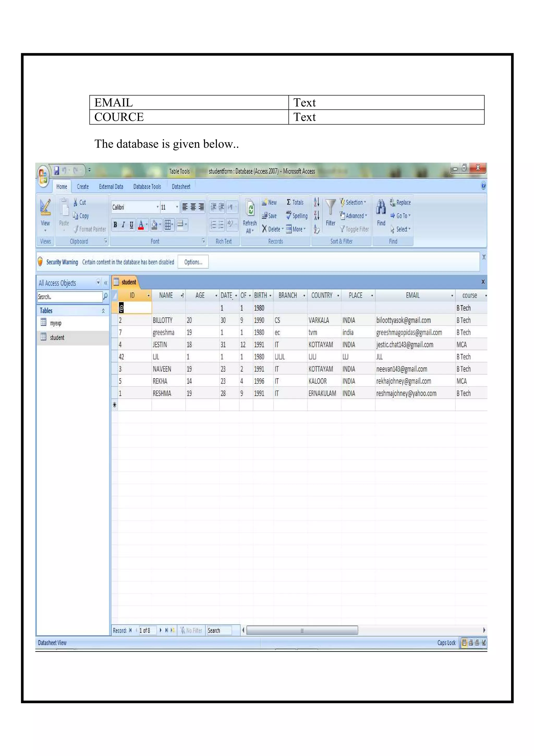Click the record navigator Search field
Image resolution: width=534 pixels, height=756 pixels.
click(219, 631)
